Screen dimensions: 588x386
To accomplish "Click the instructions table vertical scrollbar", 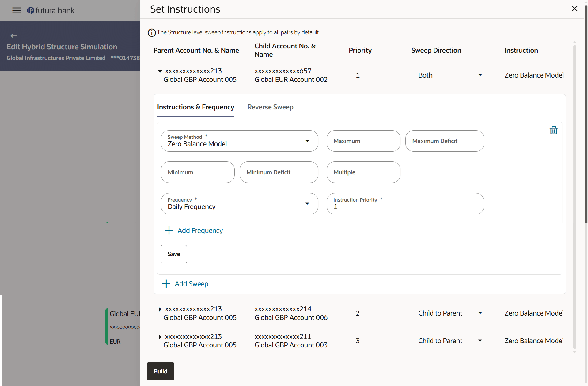I will pyautogui.click(x=574, y=196).
